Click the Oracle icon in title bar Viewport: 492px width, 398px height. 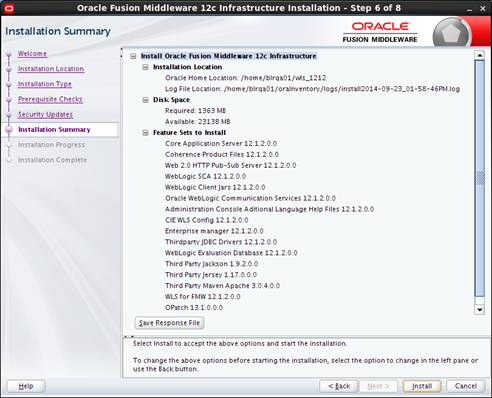(x=8, y=8)
